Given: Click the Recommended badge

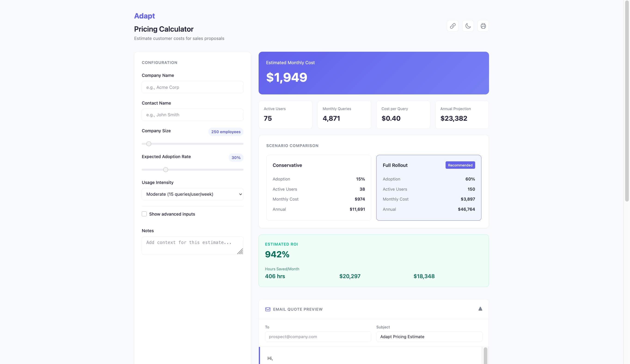Looking at the screenshot, I should [x=460, y=165].
